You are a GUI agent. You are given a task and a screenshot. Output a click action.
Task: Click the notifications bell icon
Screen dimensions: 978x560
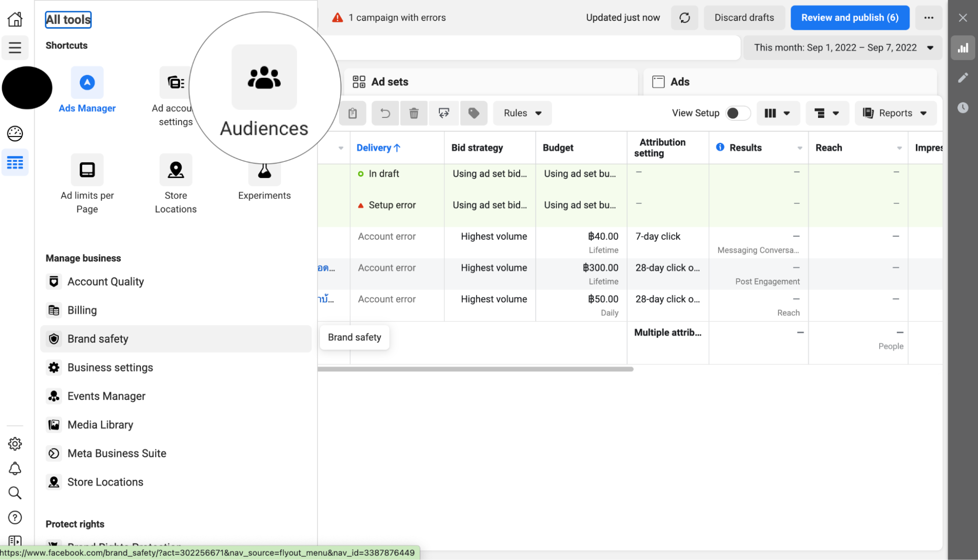pyautogui.click(x=15, y=469)
